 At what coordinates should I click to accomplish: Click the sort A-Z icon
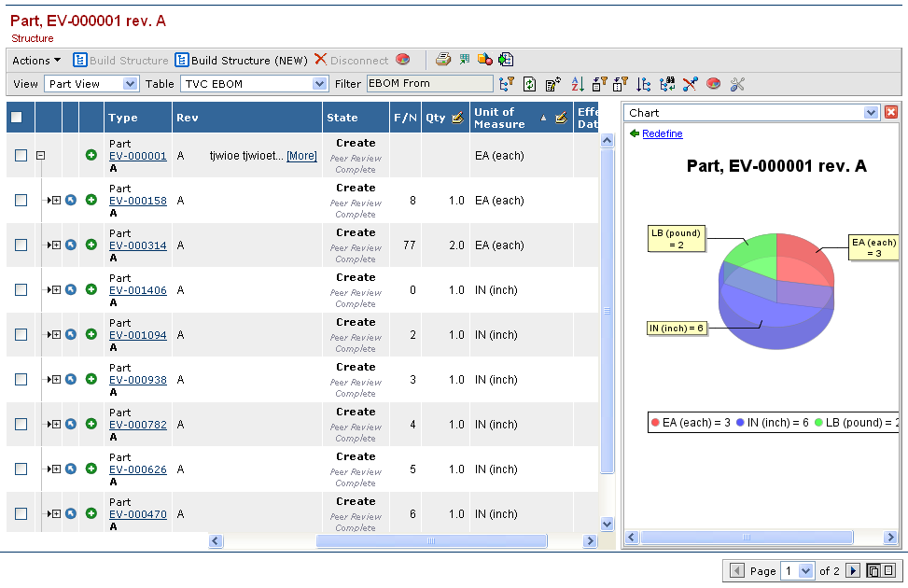click(x=577, y=84)
